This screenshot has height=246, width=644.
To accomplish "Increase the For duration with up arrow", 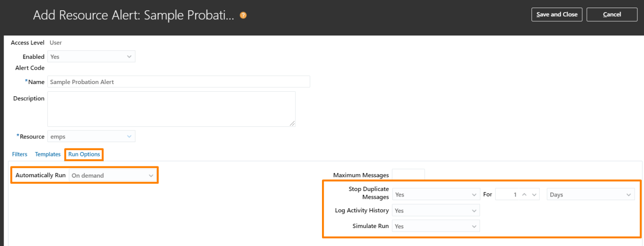I will 524,195.
